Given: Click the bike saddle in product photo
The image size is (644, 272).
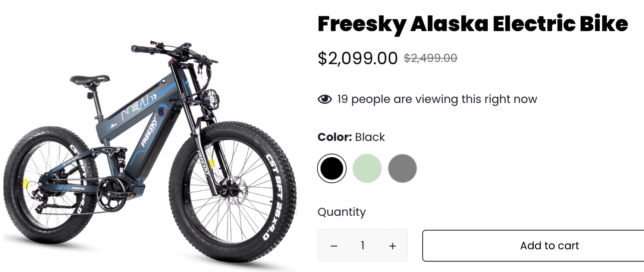Looking at the screenshot, I should [x=89, y=79].
